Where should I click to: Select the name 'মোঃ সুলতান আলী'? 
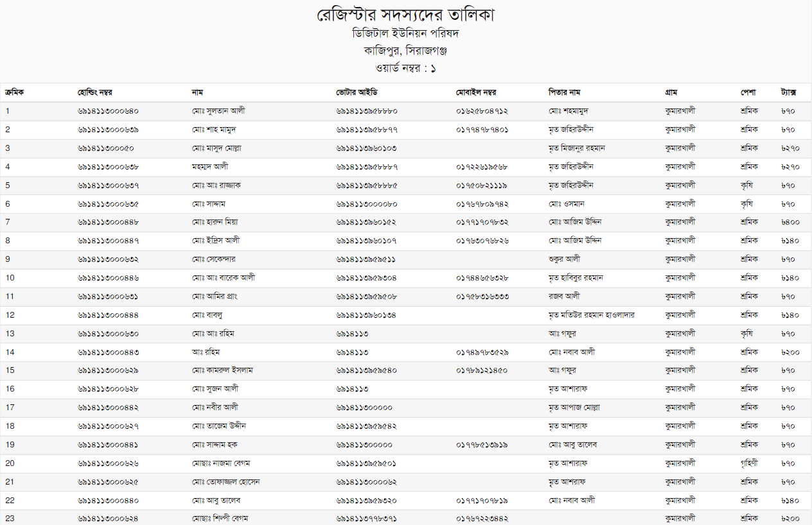(218, 111)
